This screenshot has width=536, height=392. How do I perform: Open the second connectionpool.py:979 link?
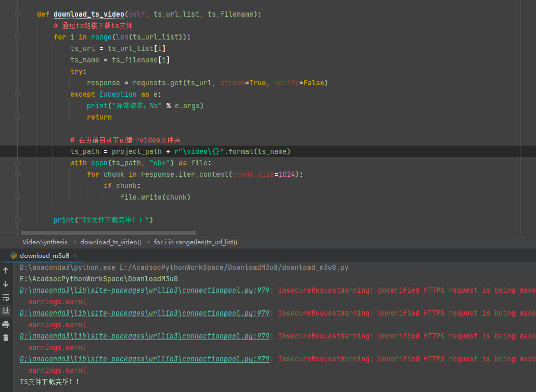143,313
